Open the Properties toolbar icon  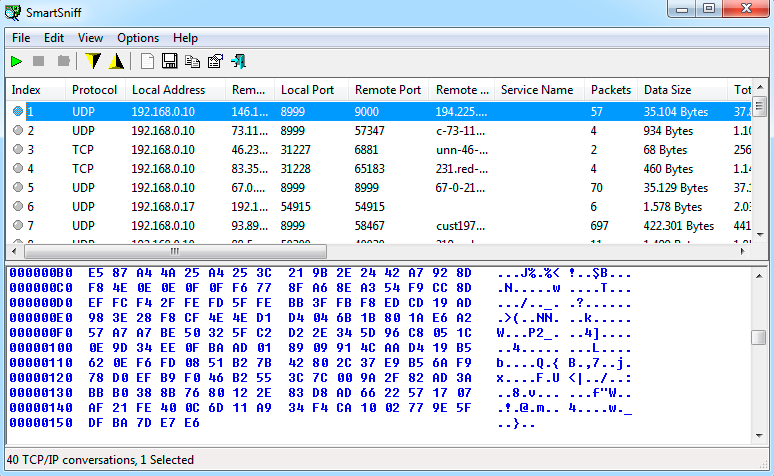pyautogui.click(x=215, y=61)
